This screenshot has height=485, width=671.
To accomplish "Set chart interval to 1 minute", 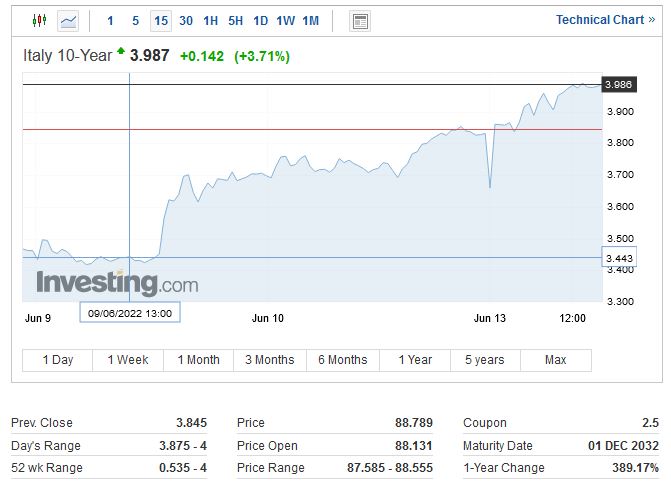I will [x=110, y=20].
